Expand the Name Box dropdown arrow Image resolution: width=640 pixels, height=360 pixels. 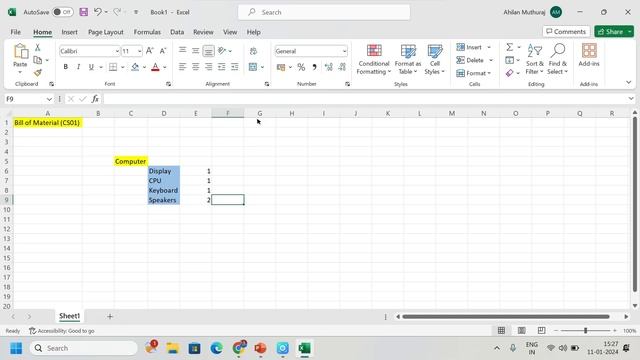[x=49, y=99]
